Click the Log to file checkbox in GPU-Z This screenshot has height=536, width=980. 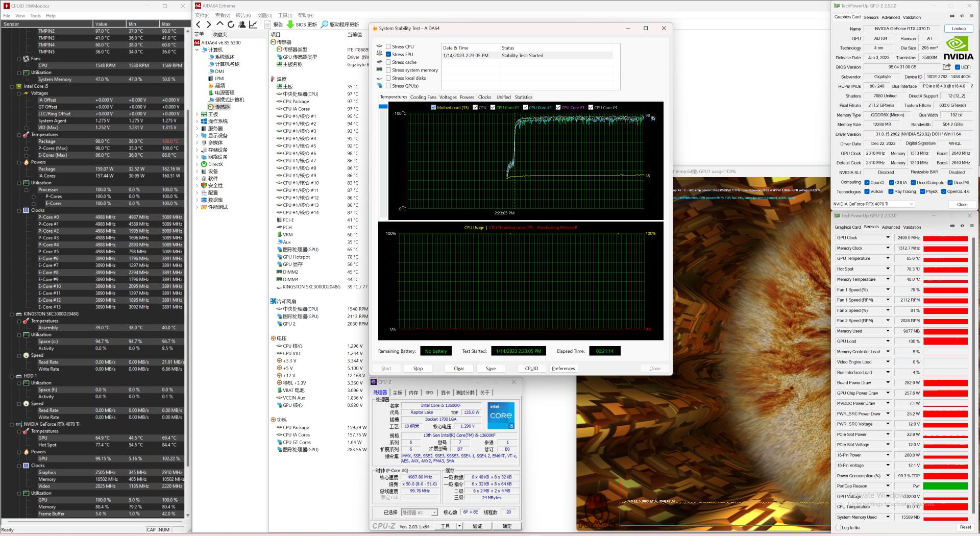point(837,527)
